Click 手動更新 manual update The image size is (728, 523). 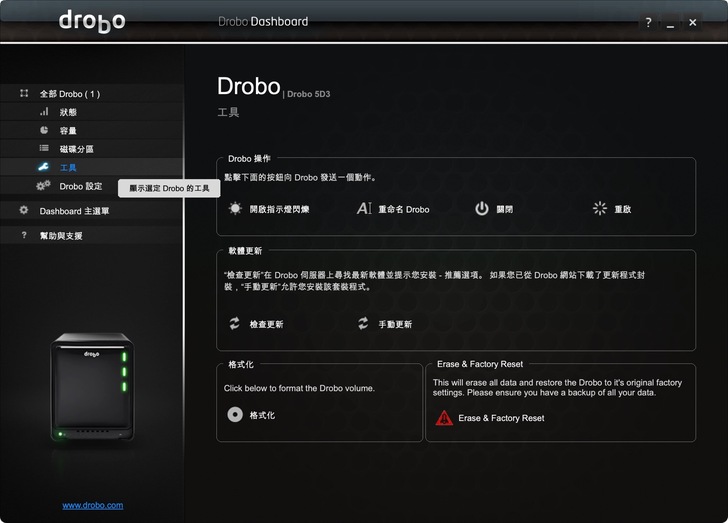395,324
